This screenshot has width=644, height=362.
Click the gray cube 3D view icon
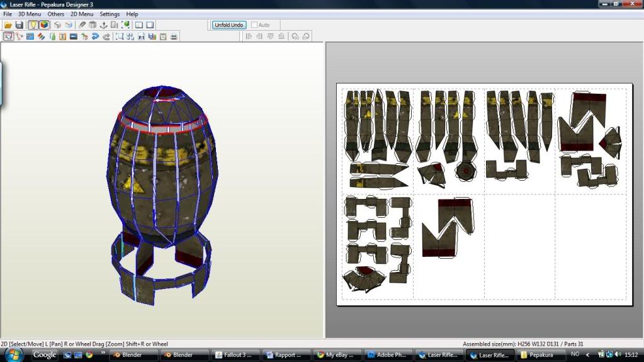(x=57, y=25)
